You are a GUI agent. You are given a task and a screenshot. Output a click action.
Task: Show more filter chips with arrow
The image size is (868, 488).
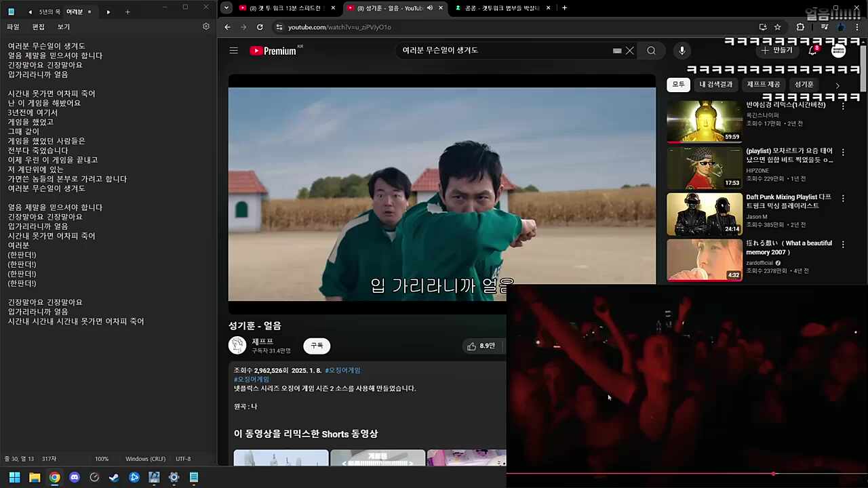(837, 85)
